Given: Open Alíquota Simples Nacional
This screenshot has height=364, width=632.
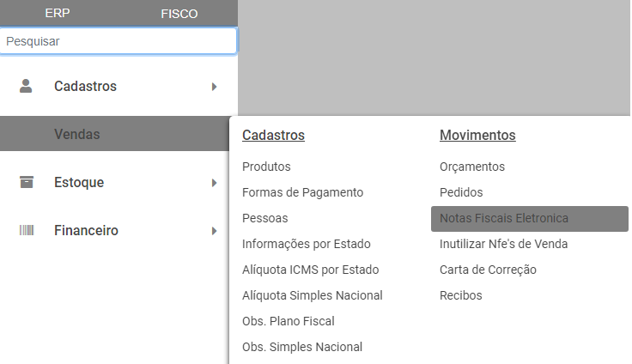Looking at the screenshot, I should pos(313,295).
